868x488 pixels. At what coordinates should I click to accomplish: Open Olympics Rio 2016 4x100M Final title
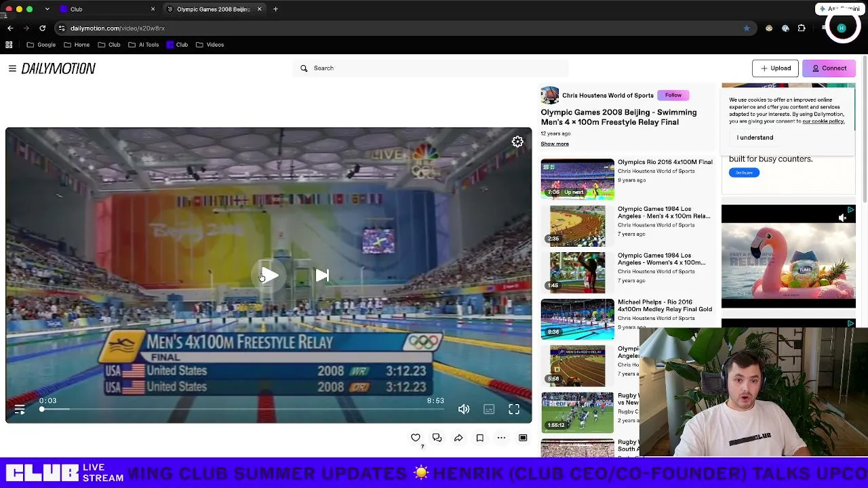pos(665,162)
